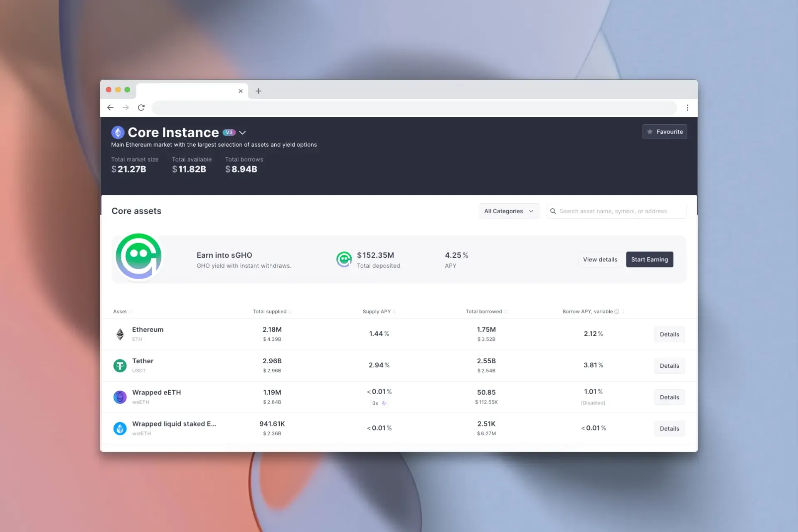Open Details for Tether
This screenshot has height=532, width=798.
(669, 366)
